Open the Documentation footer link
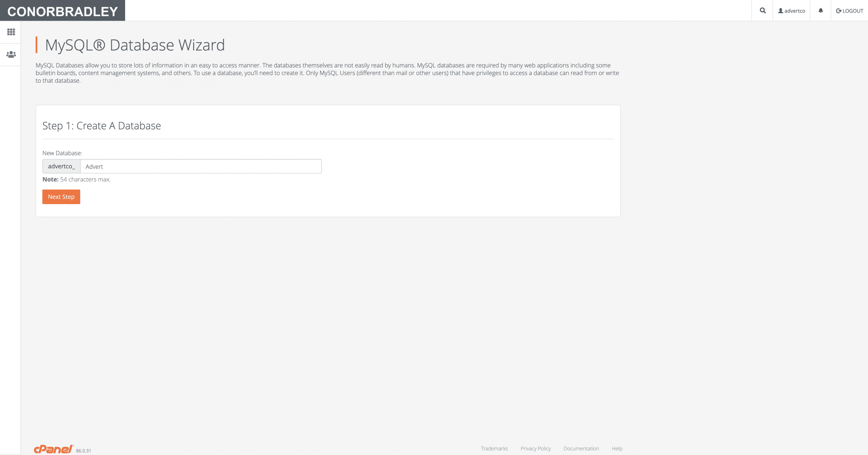 coord(581,448)
